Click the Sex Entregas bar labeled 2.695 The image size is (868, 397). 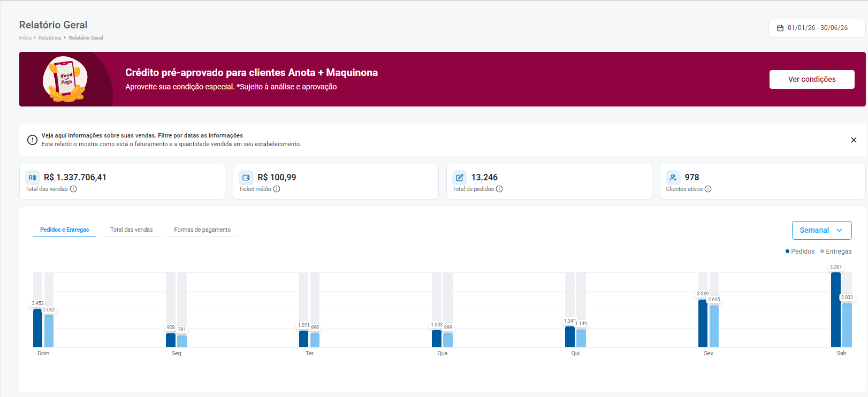coord(714,326)
